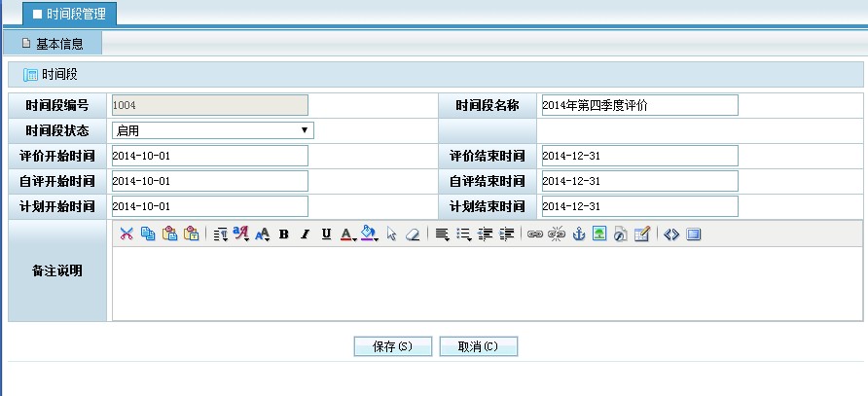Select the 基本信息 tab
Viewport: 868px width, 396px height.
[x=53, y=43]
